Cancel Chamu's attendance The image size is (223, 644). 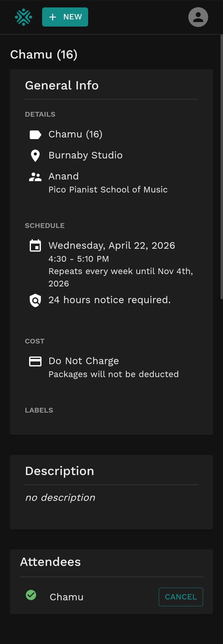[x=181, y=597]
